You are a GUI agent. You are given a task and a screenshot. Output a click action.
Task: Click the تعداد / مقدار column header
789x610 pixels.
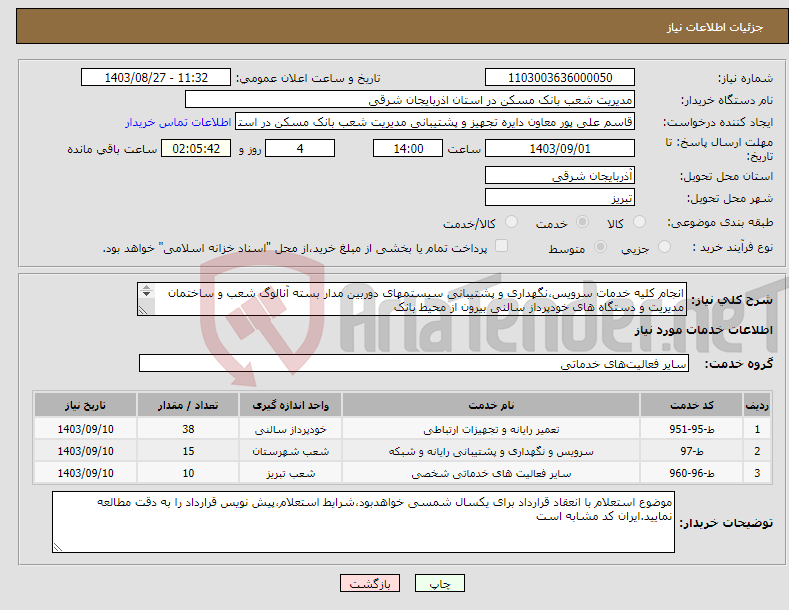[x=188, y=405]
